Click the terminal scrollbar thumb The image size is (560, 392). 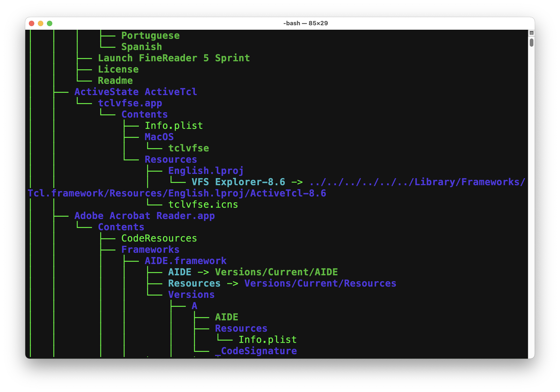point(531,42)
